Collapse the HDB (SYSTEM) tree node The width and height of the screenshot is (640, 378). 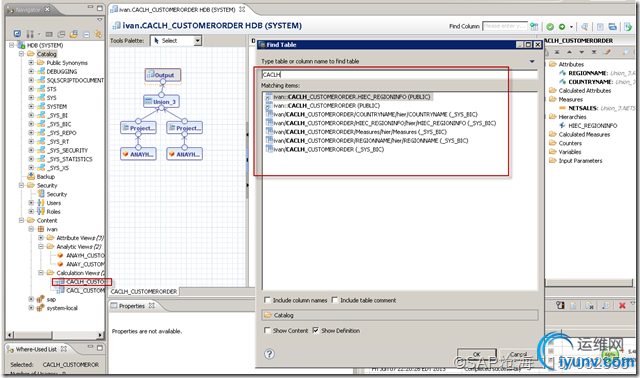coord(12,45)
